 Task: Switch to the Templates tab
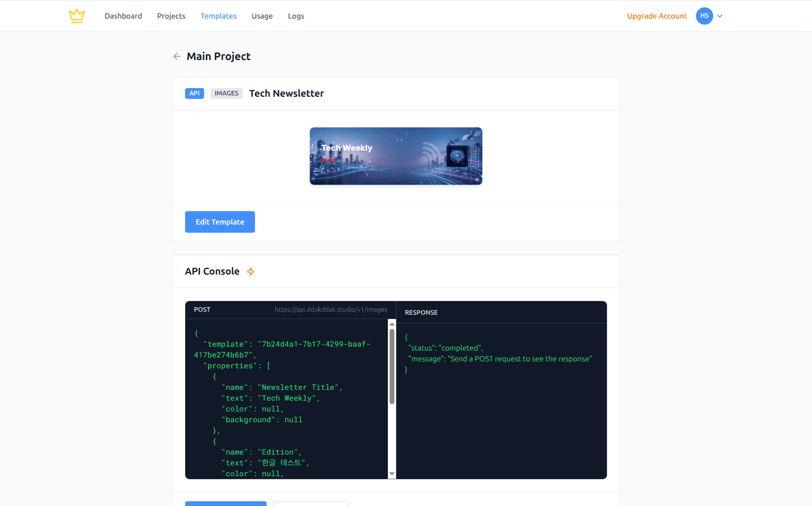(x=219, y=16)
